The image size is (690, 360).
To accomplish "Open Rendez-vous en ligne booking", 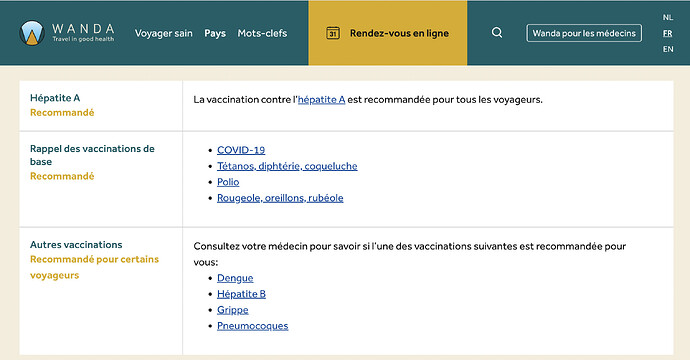I will tap(388, 33).
